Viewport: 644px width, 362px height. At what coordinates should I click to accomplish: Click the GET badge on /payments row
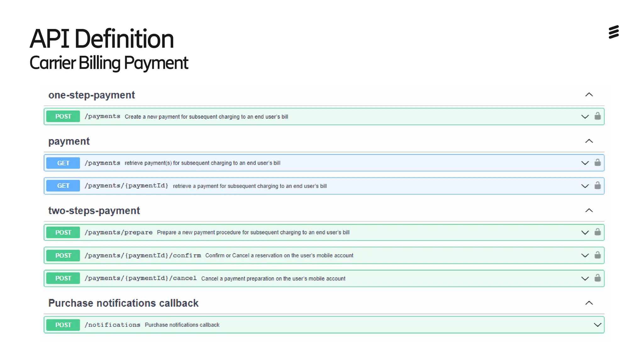click(63, 163)
